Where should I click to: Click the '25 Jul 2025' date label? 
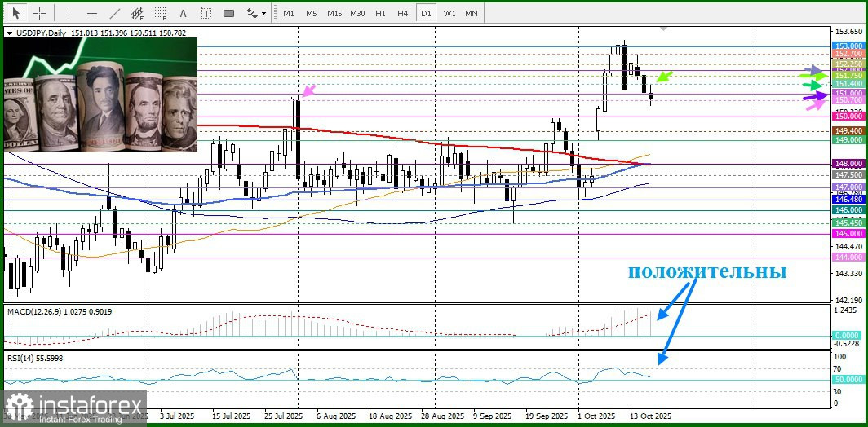[283, 416]
